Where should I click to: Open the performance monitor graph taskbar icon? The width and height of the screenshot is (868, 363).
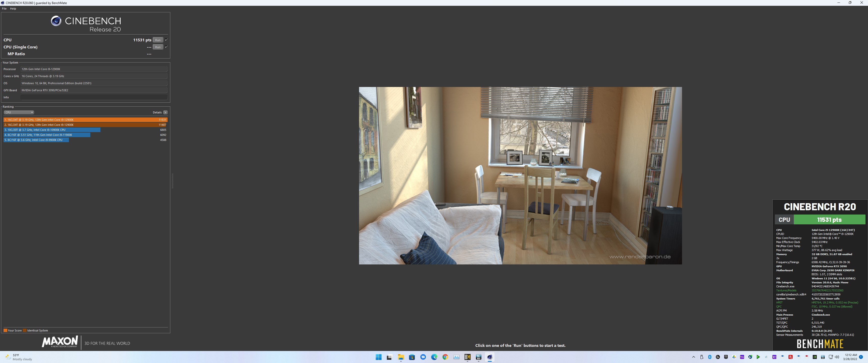[456, 357]
